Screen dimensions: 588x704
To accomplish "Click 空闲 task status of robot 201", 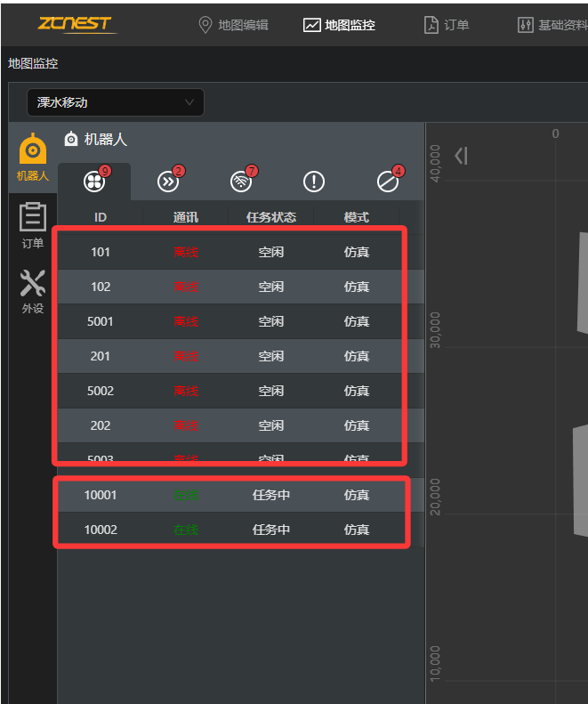I will click(x=271, y=357).
